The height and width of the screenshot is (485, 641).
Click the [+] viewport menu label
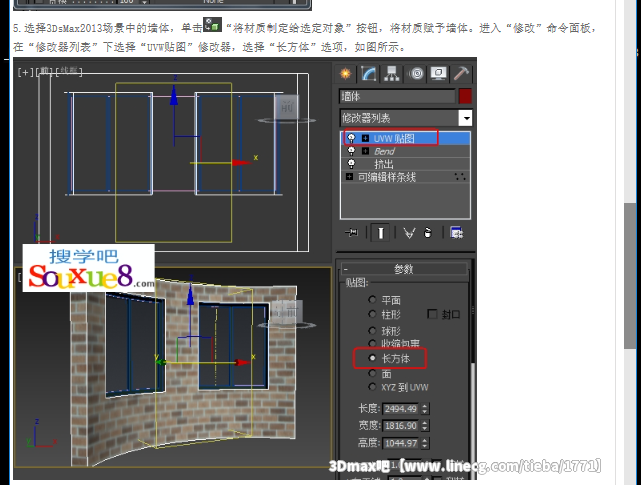tap(25, 73)
